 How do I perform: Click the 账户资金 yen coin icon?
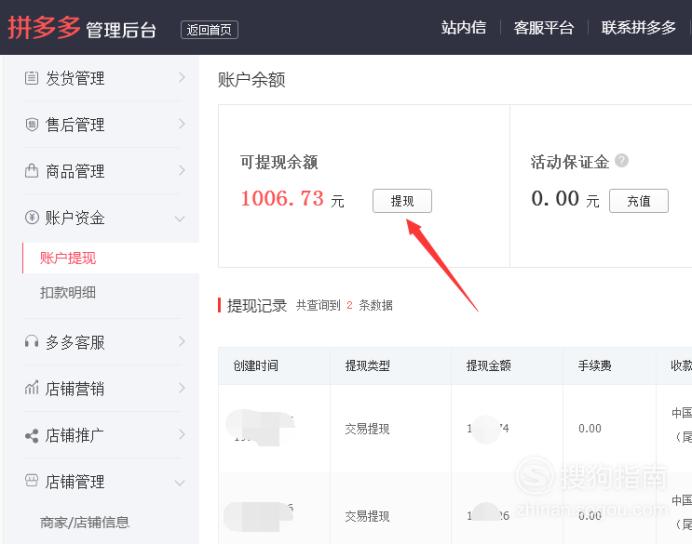tap(31, 217)
